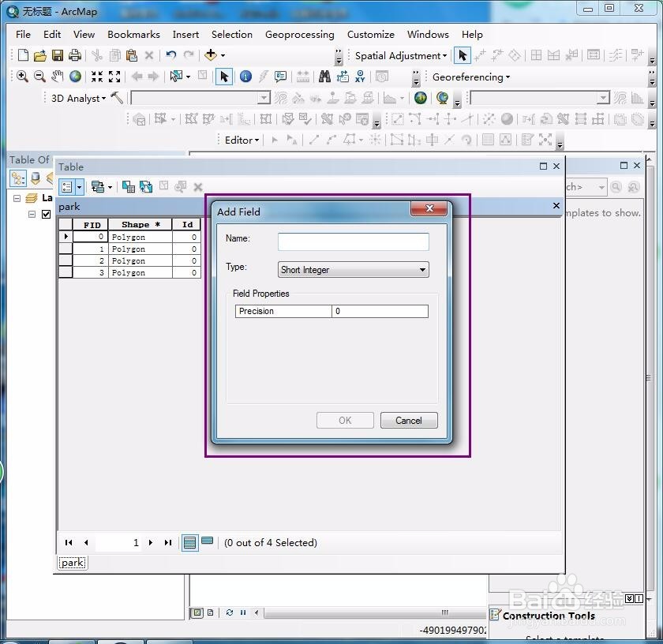Click Cancel in Add Field dialog
The height and width of the screenshot is (644, 663).
coord(409,421)
